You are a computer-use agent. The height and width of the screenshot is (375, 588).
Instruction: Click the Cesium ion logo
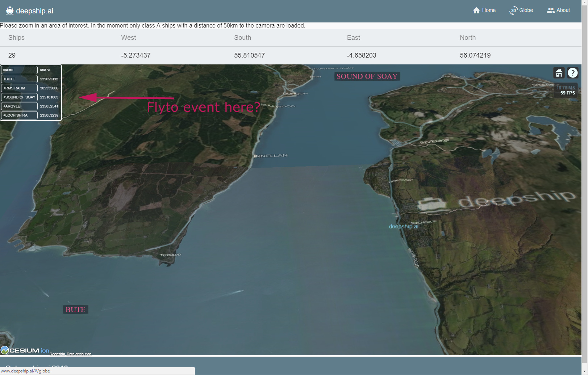(25, 350)
